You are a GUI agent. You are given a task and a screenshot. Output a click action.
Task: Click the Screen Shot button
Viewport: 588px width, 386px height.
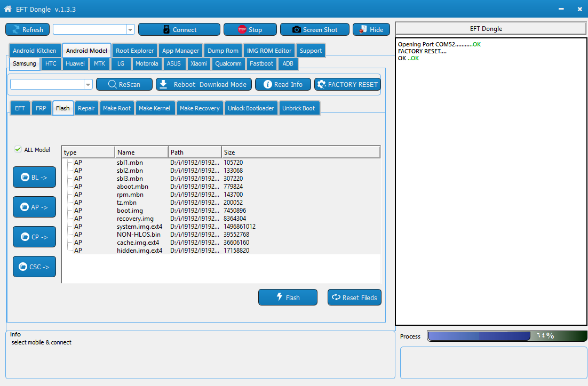pos(315,30)
